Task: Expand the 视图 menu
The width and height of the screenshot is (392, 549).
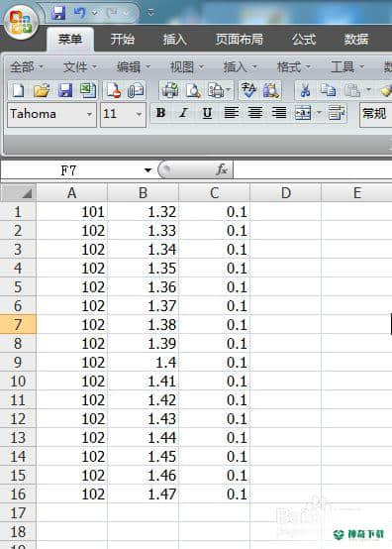Action: [187, 66]
